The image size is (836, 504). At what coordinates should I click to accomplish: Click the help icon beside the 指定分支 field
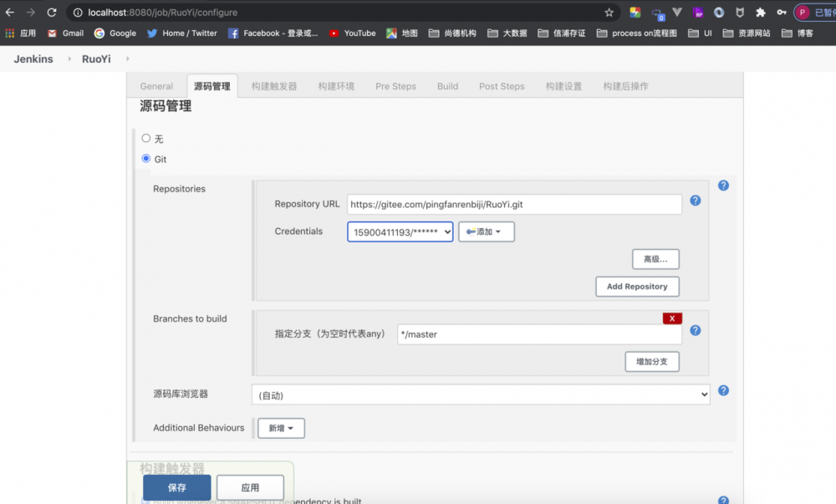695,330
